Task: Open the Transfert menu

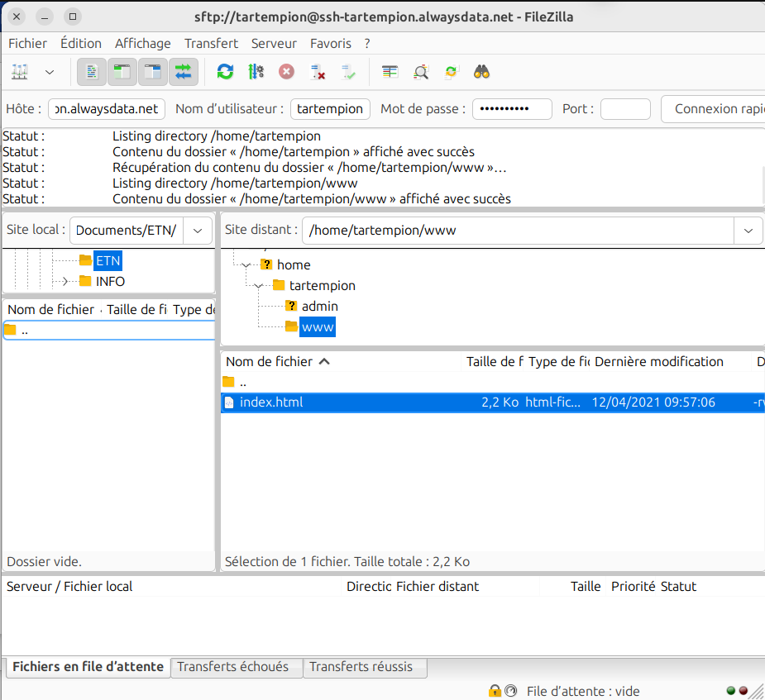Action: (211, 43)
